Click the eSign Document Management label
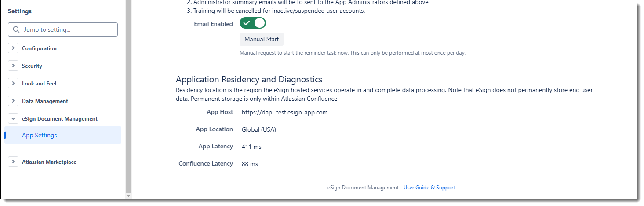The image size is (644, 206). (60, 119)
